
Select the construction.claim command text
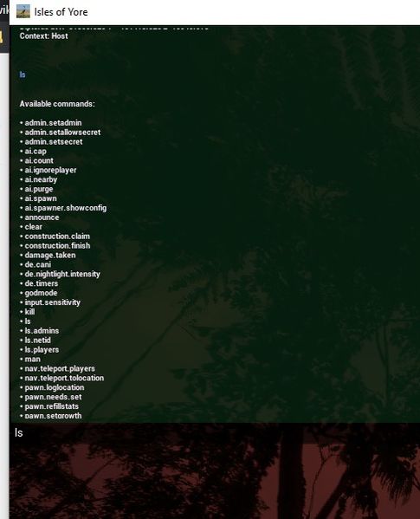click(57, 237)
